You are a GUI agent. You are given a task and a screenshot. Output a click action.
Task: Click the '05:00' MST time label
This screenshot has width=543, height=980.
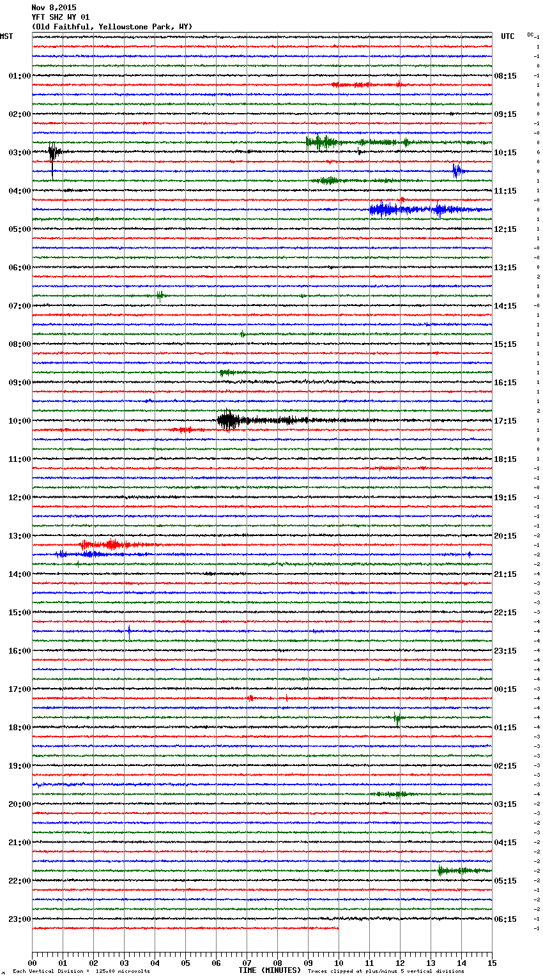(20, 229)
